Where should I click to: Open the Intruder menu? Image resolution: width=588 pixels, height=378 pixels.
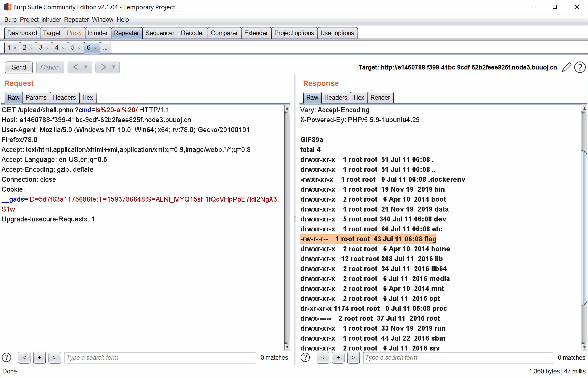pos(51,20)
